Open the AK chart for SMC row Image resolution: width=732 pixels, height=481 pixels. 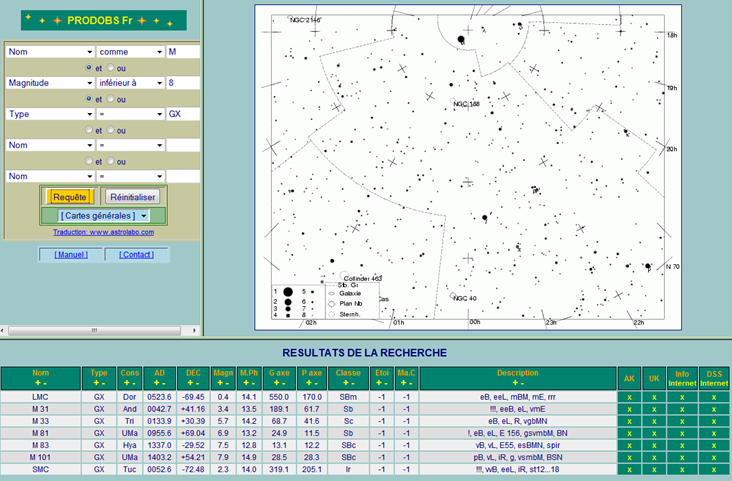629,470
